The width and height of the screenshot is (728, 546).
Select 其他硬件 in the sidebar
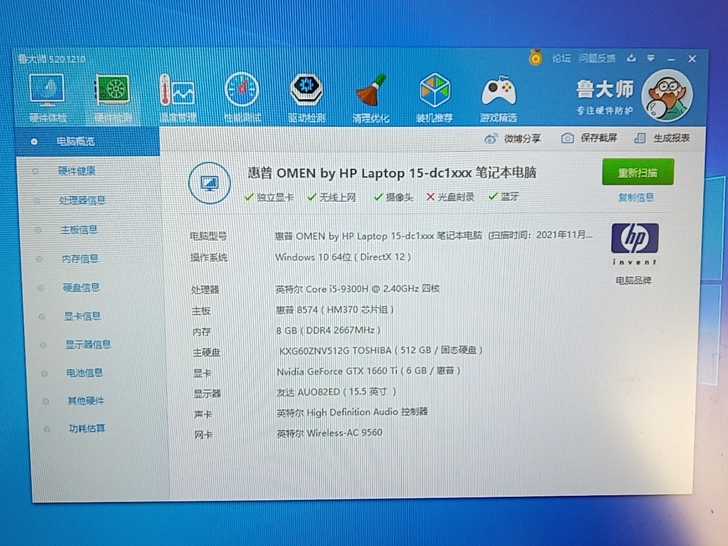(86, 400)
